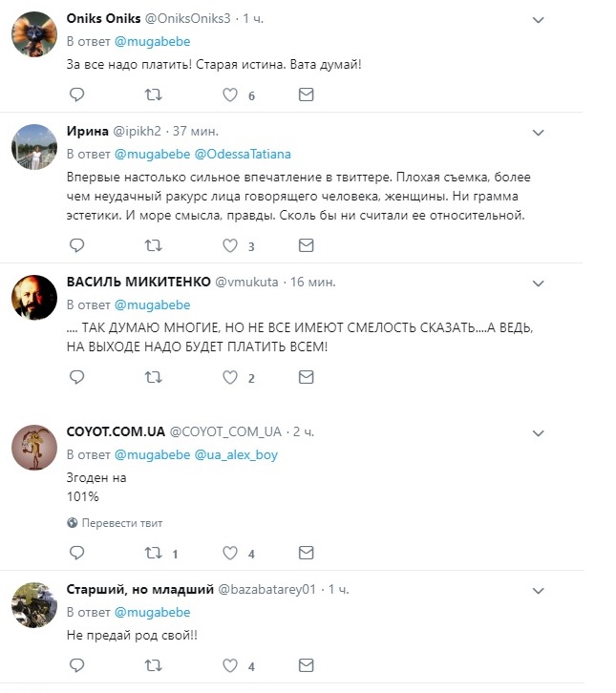
Task: Retweet the Oniks Oniks tweet
Action: click(153, 94)
